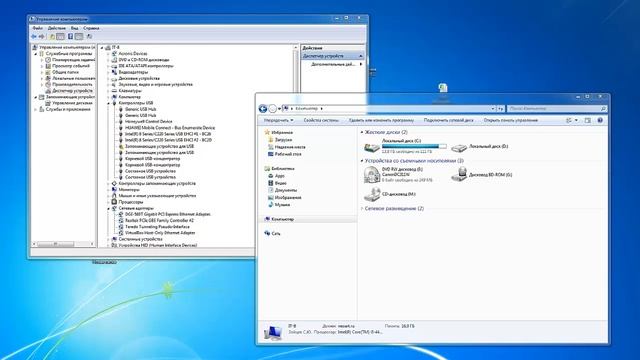
Task: Open Локальный диск (D:) drive icon
Action: pyautogui.click(x=459, y=147)
